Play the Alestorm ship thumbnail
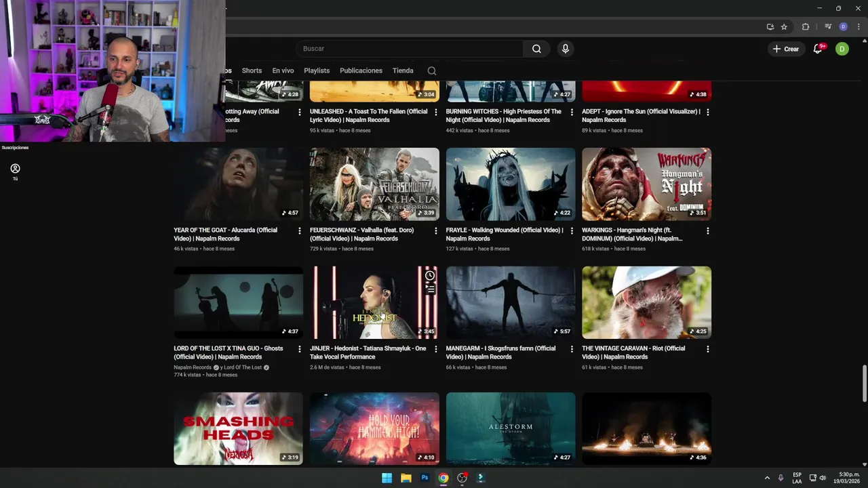 pos(511,428)
